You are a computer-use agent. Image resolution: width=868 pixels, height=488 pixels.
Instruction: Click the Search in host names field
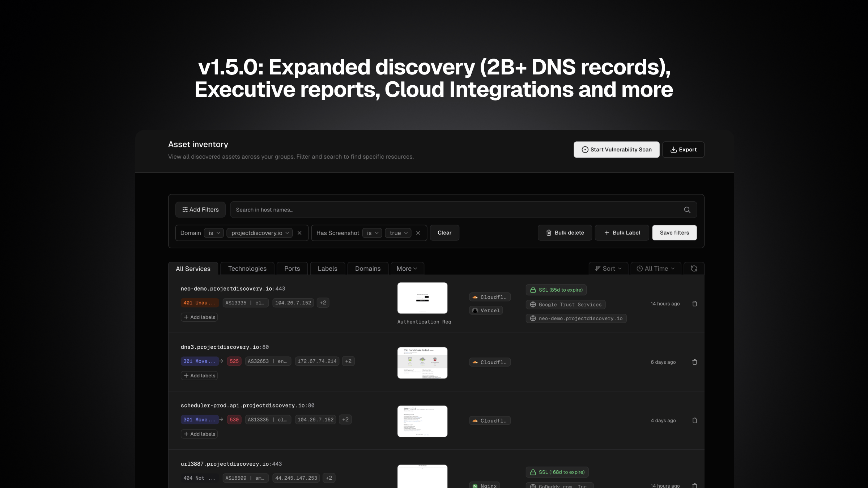coord(452,210)
